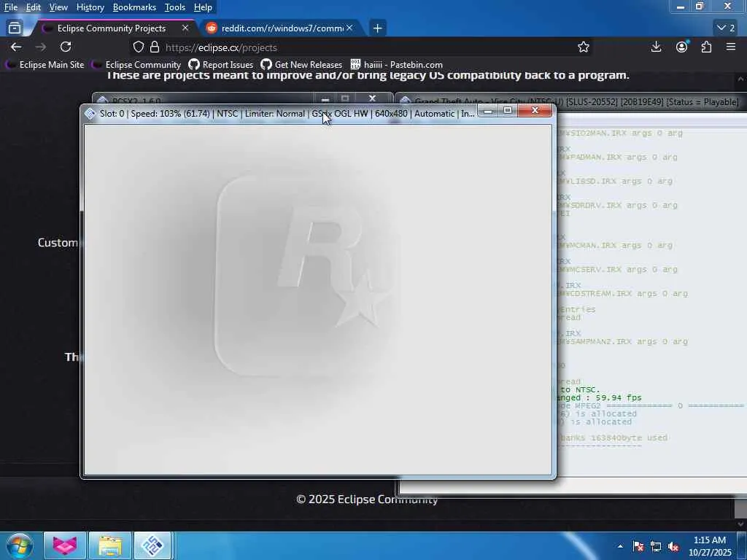Open Eclipse Main Site bookmark
747x560 pixels.
(44, 65)
